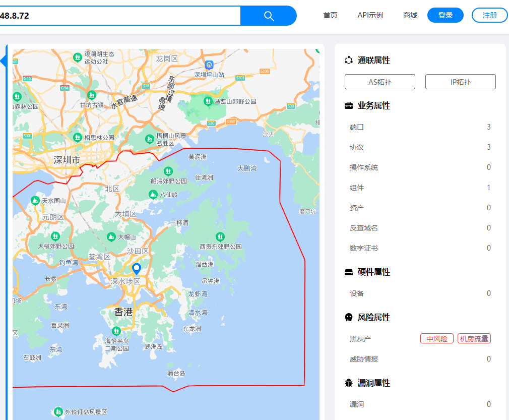Click the hardware icon next to 硬件属性
Image resolution: width=509 pixels, height=420 pixels.
click(348, 272)
